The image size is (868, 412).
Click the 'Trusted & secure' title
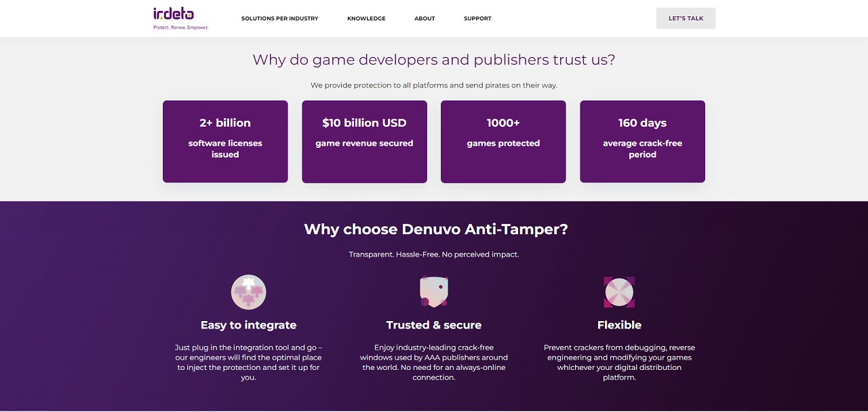point(434,325)
